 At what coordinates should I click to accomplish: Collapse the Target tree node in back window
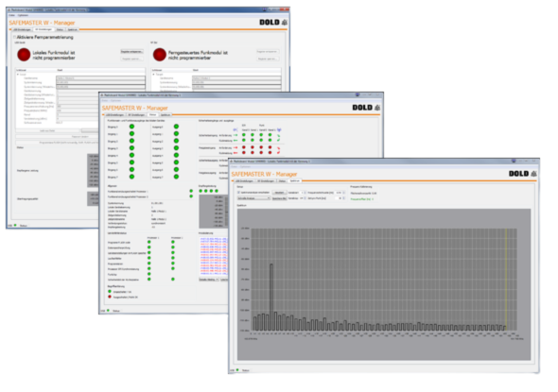[153, 75]
